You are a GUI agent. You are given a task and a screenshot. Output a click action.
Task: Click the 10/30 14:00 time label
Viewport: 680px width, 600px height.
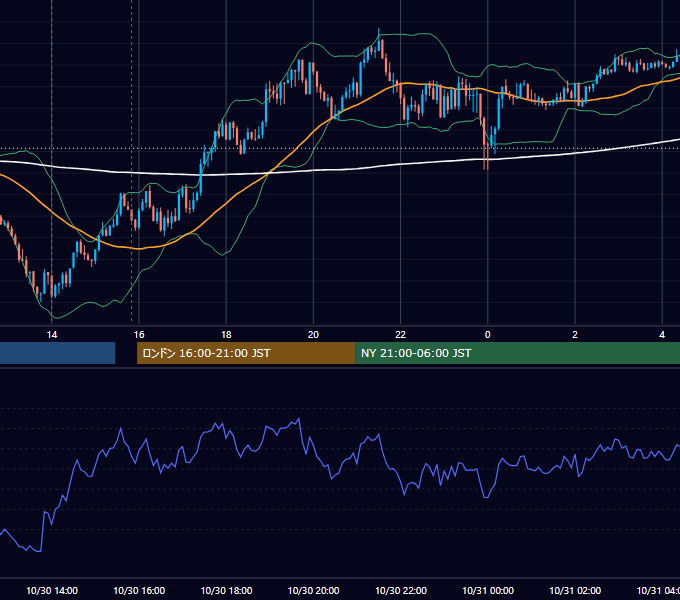52,590
